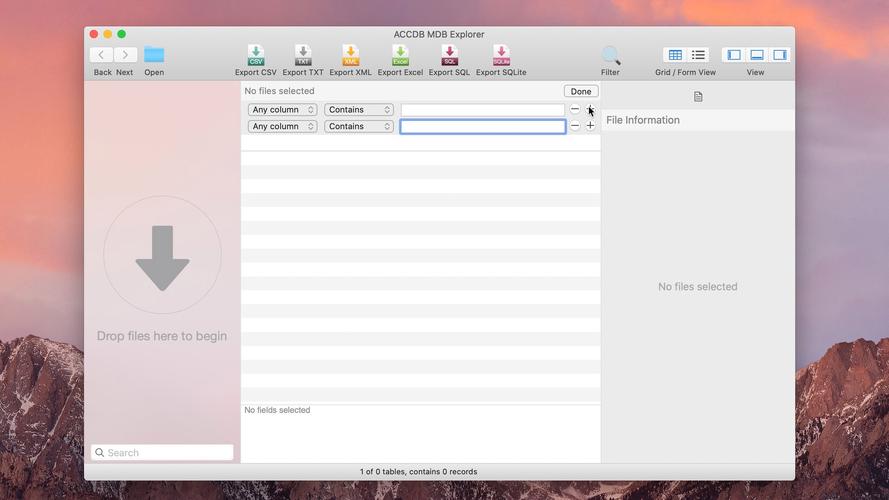Click the tables and records status text

418,472
